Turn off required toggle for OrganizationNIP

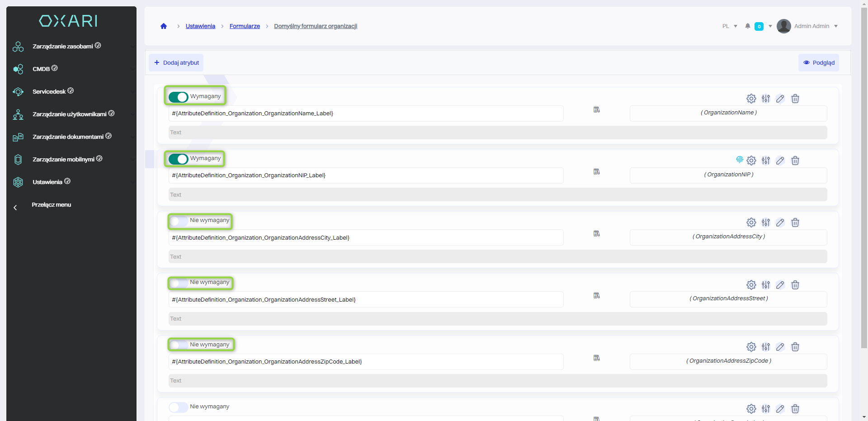tap(179, 159)
